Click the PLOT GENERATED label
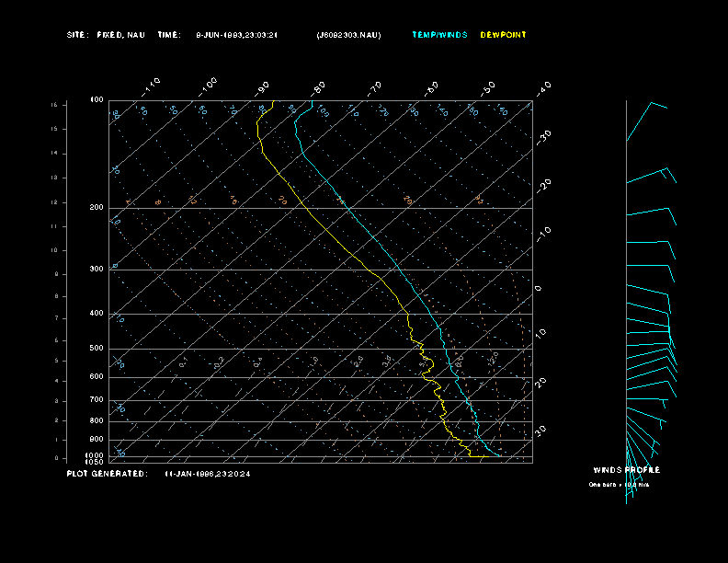The height and width of the screenshot is (563, 728). click(107, 474)
